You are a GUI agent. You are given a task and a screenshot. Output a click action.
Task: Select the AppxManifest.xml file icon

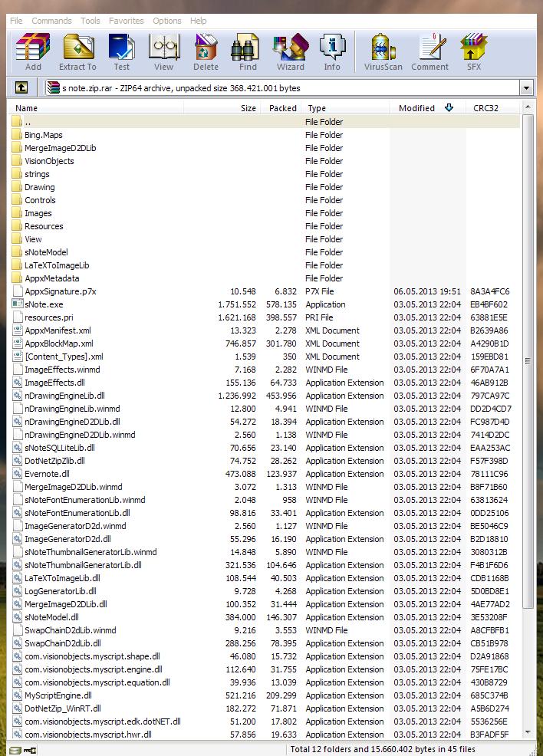coord(18,330)
